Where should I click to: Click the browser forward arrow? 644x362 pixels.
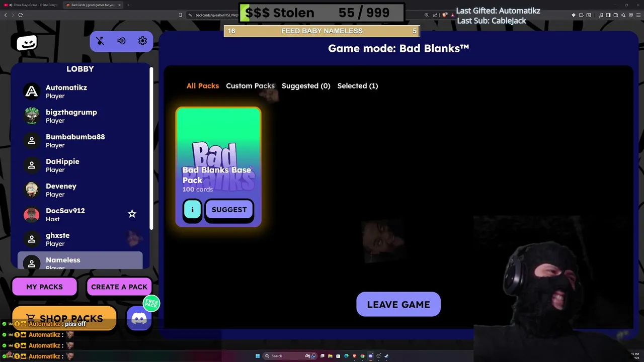(x=13, y=15)
